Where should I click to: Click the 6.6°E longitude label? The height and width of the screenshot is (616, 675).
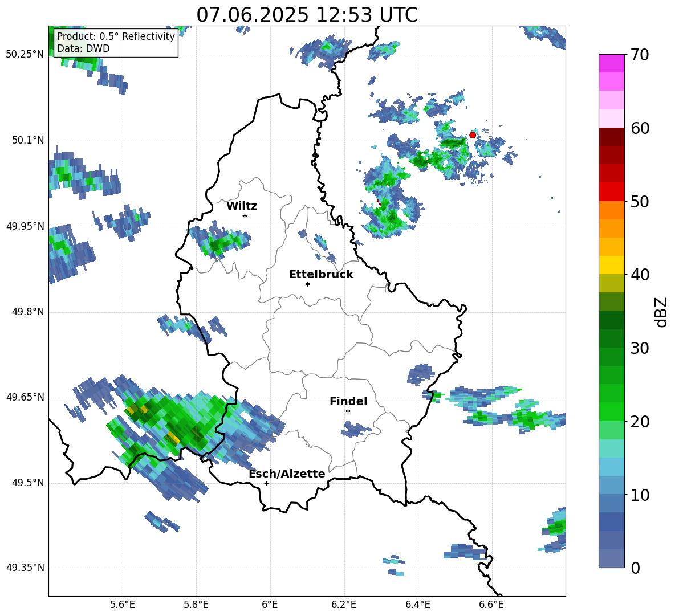point(491,605)
